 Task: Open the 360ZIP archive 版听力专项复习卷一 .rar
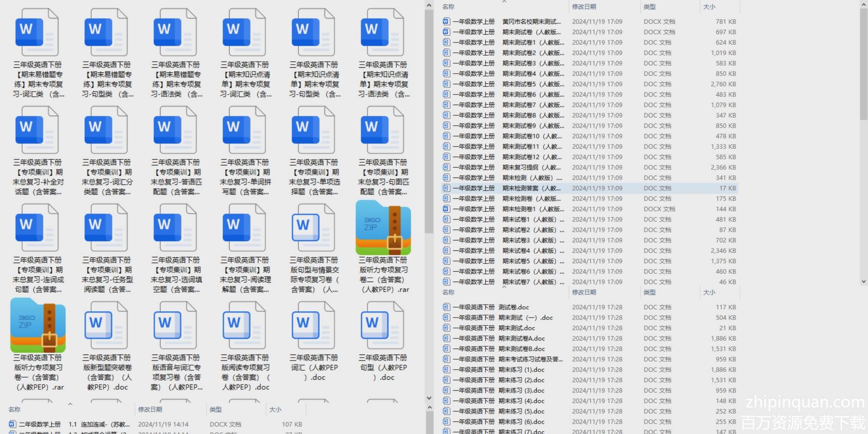point(38,326)
